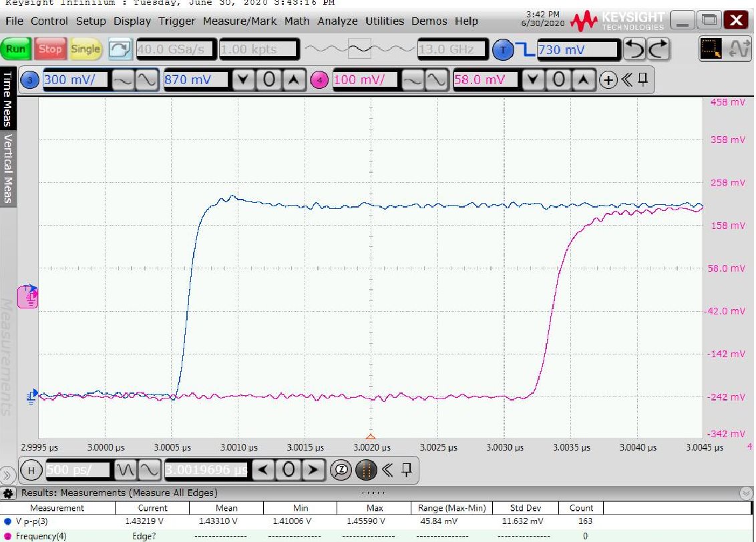Toggle channel 3 with blue badge

coord(30,80)
